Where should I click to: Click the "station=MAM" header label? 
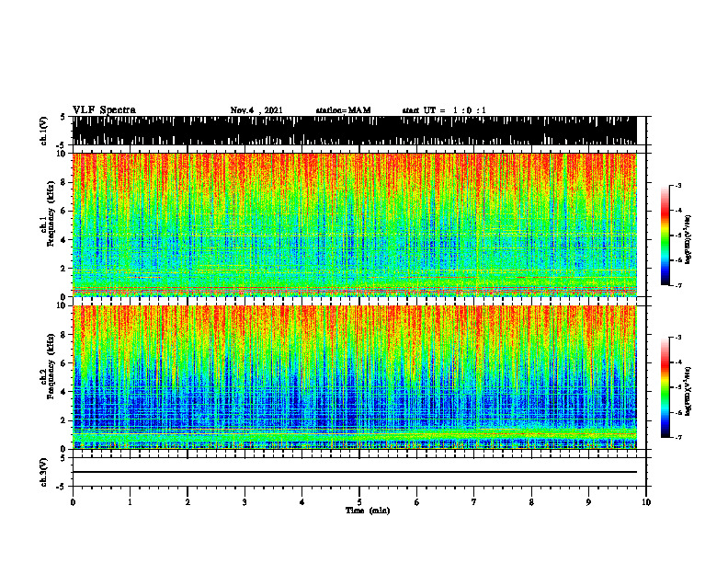coord(343,110)
